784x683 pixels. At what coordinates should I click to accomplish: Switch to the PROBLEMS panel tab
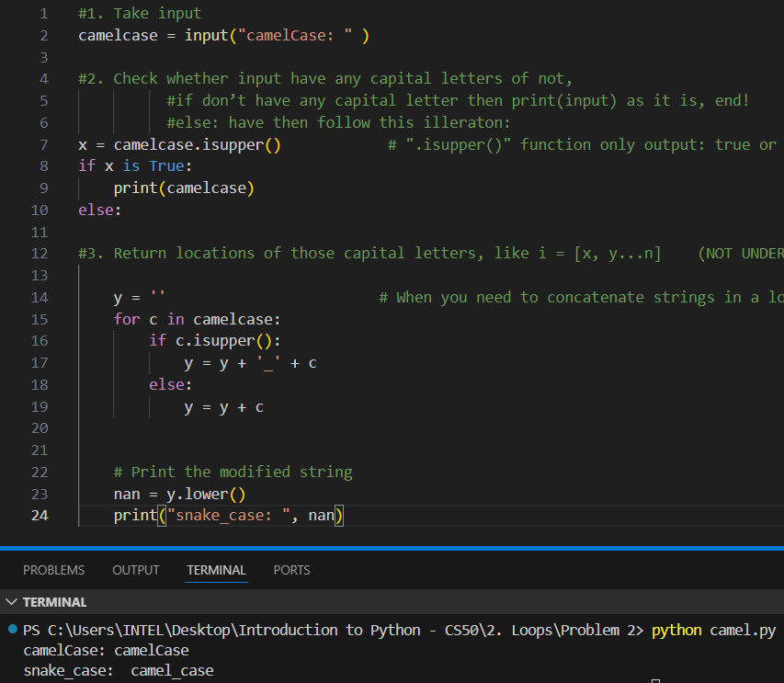(53, 570)
